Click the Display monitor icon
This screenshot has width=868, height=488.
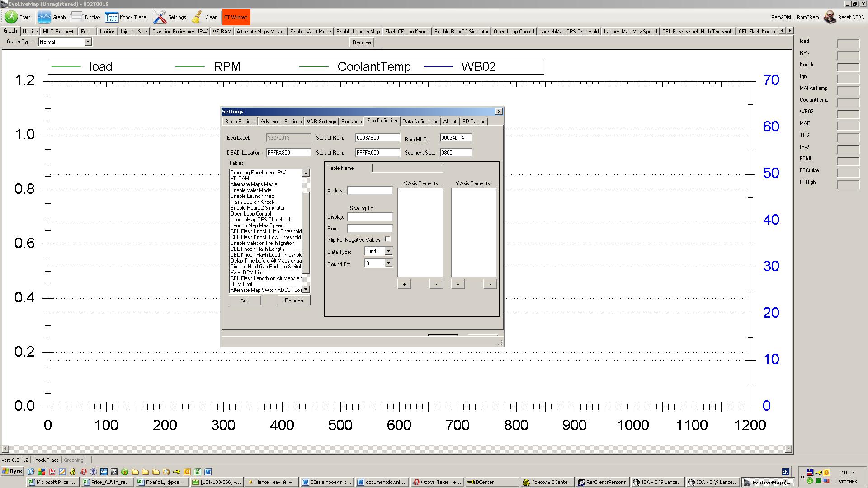tap(77, 17)
